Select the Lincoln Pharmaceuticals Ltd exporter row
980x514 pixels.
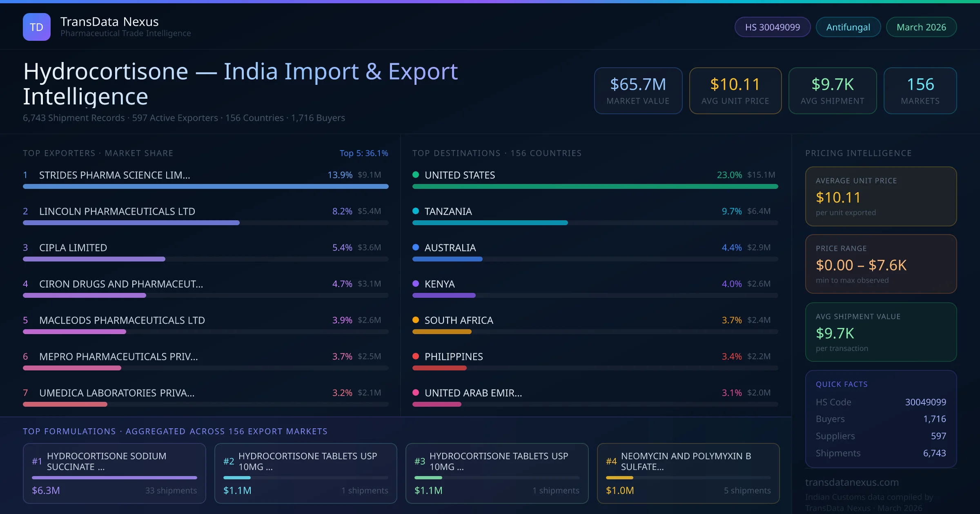pos(117,211)
